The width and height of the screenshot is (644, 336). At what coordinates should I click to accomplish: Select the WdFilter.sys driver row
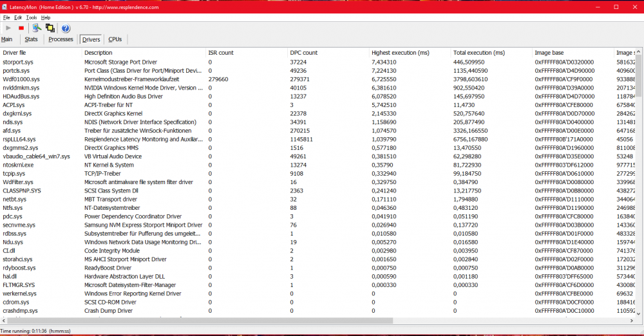coord(318,182)
